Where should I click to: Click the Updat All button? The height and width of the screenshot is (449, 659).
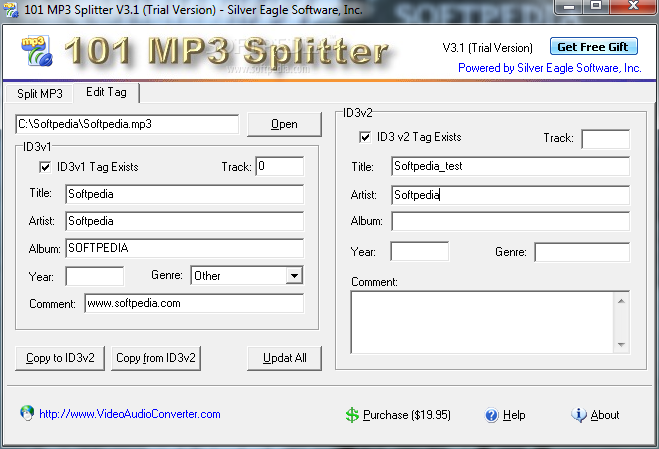pos(285,358)
